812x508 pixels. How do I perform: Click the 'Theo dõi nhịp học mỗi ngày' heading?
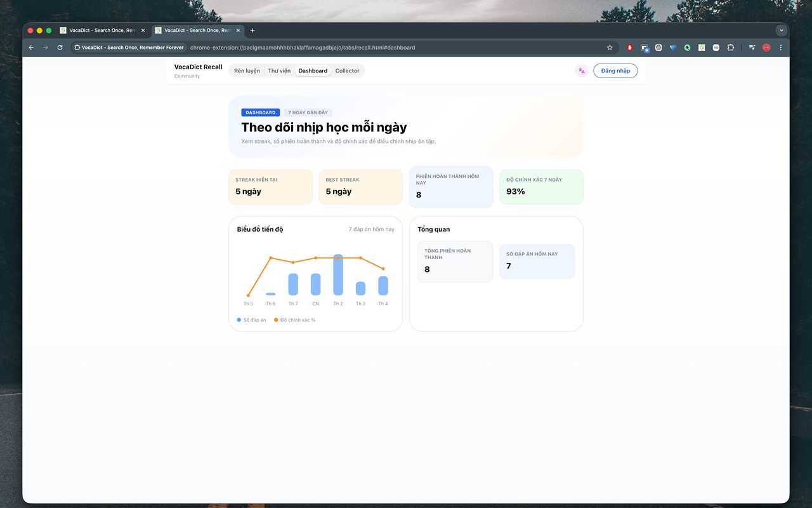(x=324, y=127)
